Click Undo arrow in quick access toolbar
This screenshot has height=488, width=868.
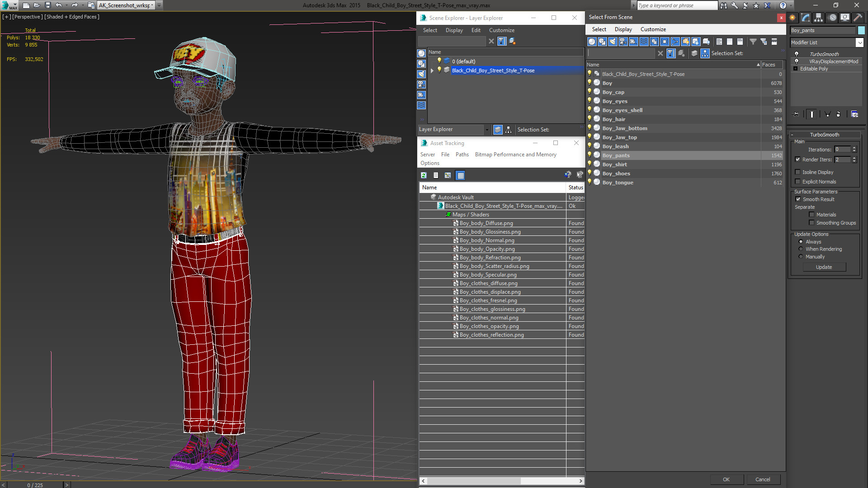pyautogui.click(x=59, y=5)
